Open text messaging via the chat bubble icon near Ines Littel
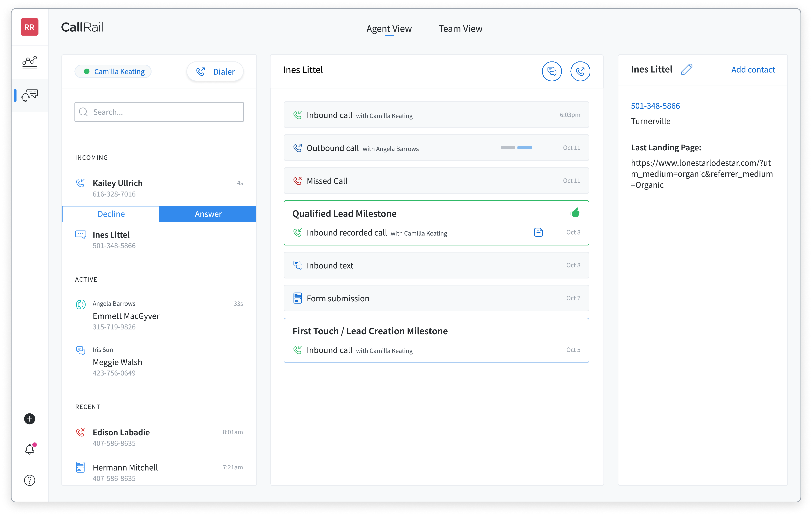Screen dimensions: 812x516 pyautogui.click(x=552, y=71)
